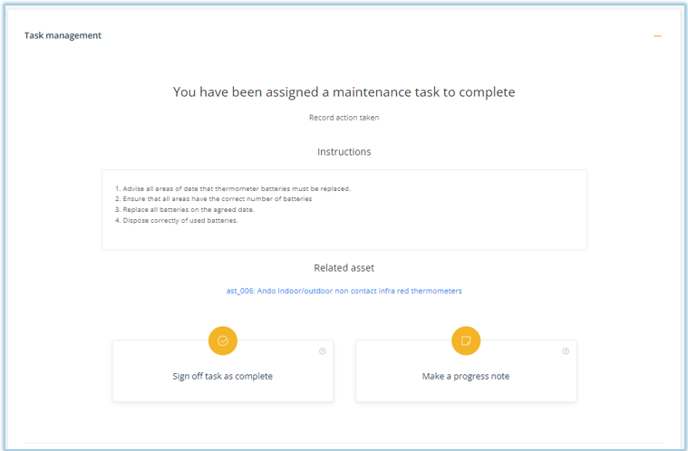This screenshot has width=688, height=451.
Task: Open the ast_006 thermometers asset link
Action: (x=344, y=291)
